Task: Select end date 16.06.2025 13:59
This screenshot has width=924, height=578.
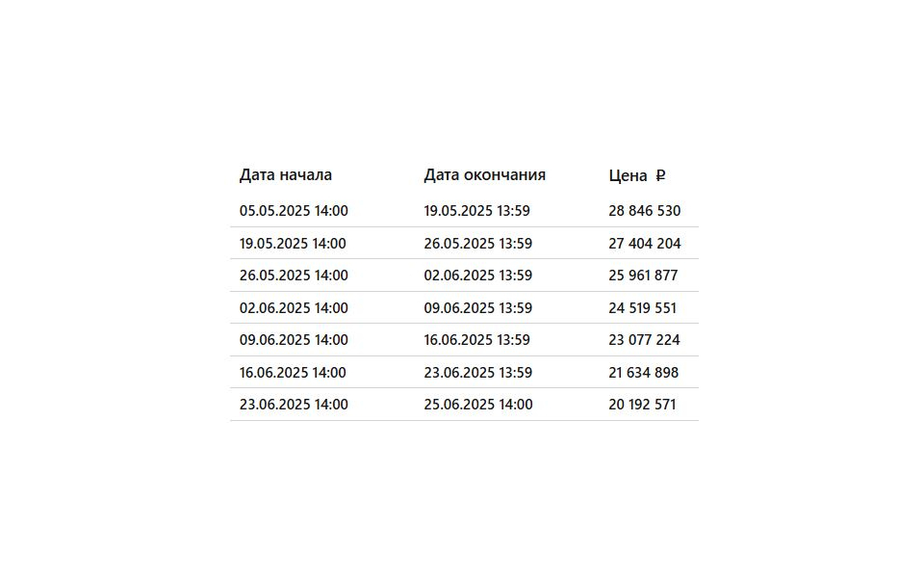Action: tap(476, 340)
